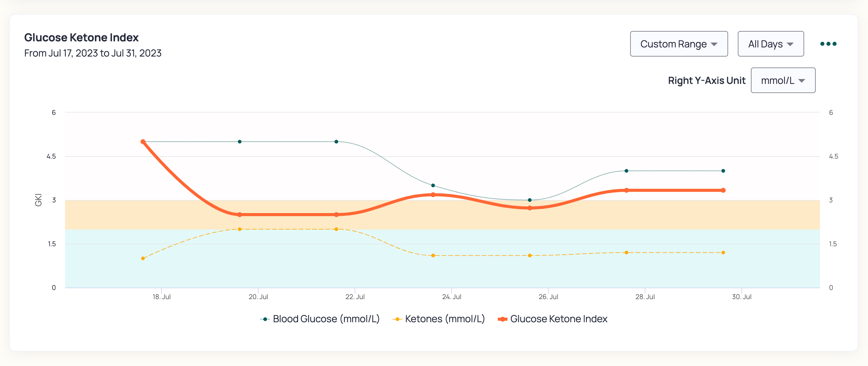Image resolution: width=868 pixels, height=366 pixels.
Task: Expand the All Days dropdown
Action: [x=770, y=44]
